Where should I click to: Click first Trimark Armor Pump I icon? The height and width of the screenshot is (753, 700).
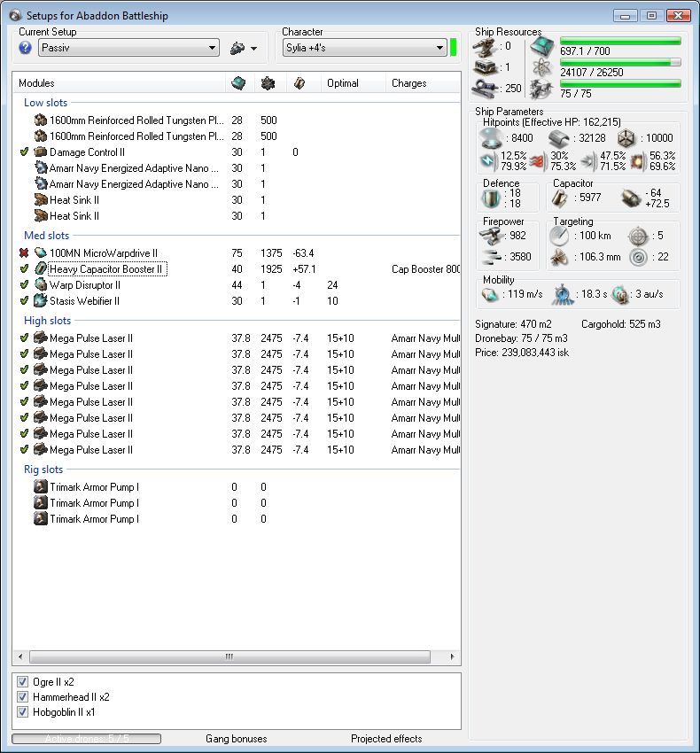click(41, 487)
